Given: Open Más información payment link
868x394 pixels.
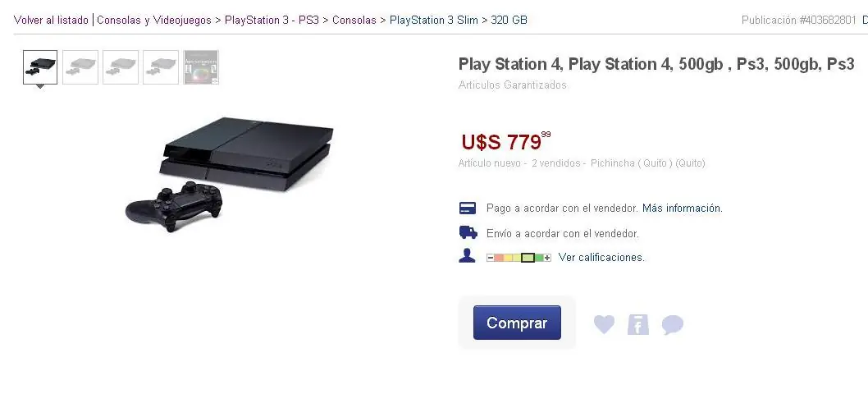Looking at the screenshot, I should [x=682, y=208].
